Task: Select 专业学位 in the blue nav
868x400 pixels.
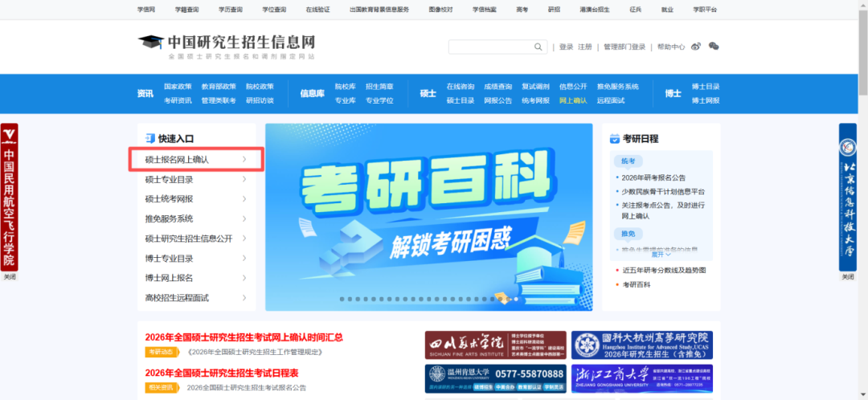Action: click(x=379, y=100)
